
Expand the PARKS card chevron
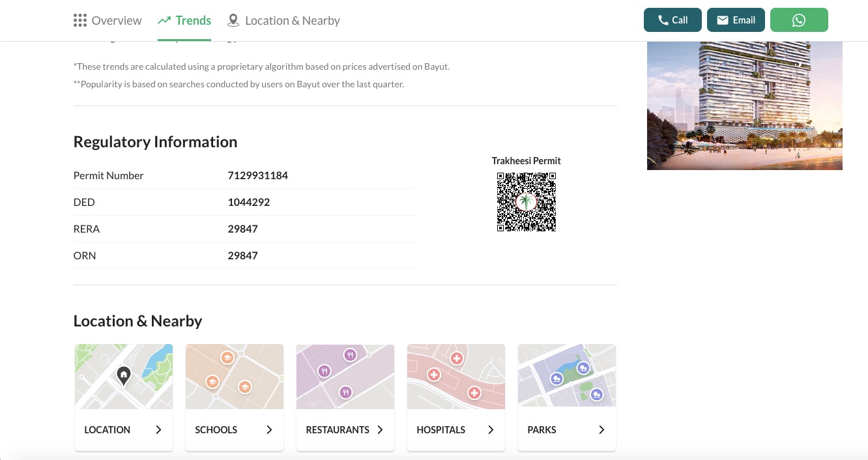pos(601,429)
